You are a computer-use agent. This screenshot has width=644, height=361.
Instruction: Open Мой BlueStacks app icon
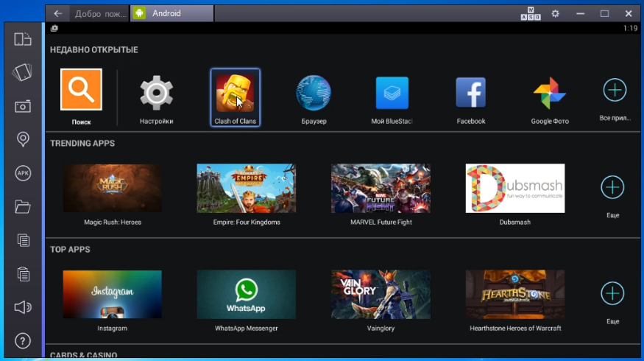tap(392, 93)
